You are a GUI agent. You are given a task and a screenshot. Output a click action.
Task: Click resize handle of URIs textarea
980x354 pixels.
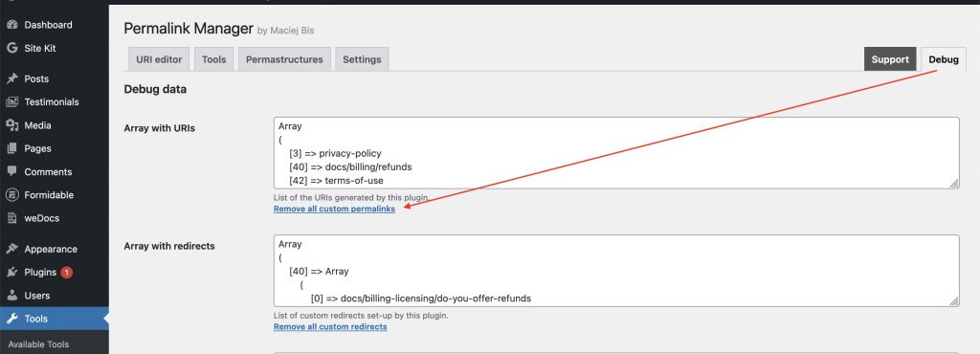pos(954,184)
